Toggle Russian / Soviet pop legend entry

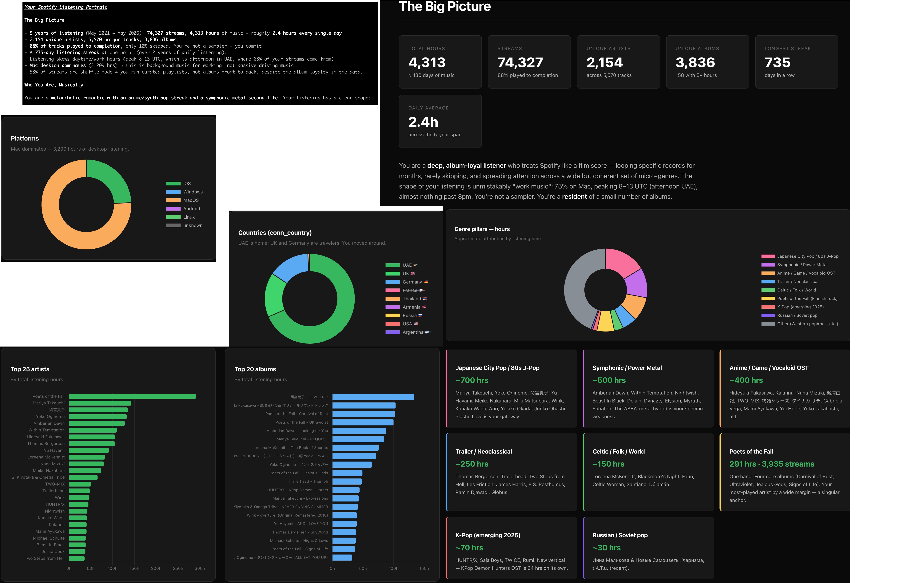pos(789,315)
